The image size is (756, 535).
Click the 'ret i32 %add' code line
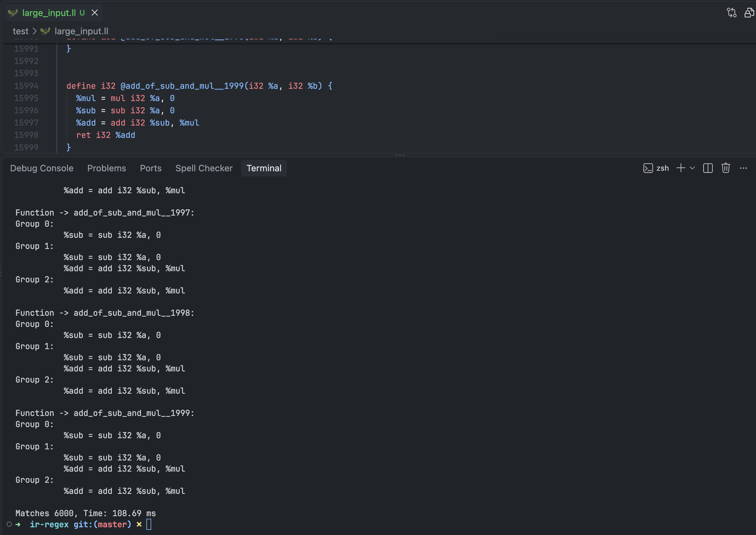coord(106,135)
